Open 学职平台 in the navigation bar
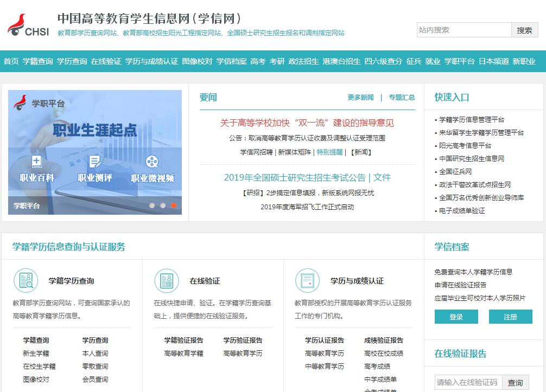Image resolution: width=546 pixels, height=392 pixels. pyautogui.click(x=459, y=62)
